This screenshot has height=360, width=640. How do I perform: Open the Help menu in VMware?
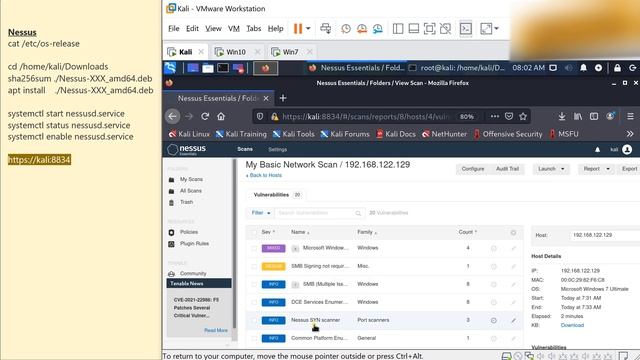click(276, 29)
